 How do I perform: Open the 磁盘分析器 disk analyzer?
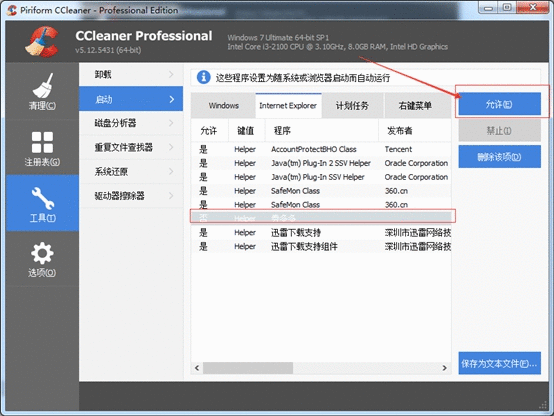click(x=131, y=123)
